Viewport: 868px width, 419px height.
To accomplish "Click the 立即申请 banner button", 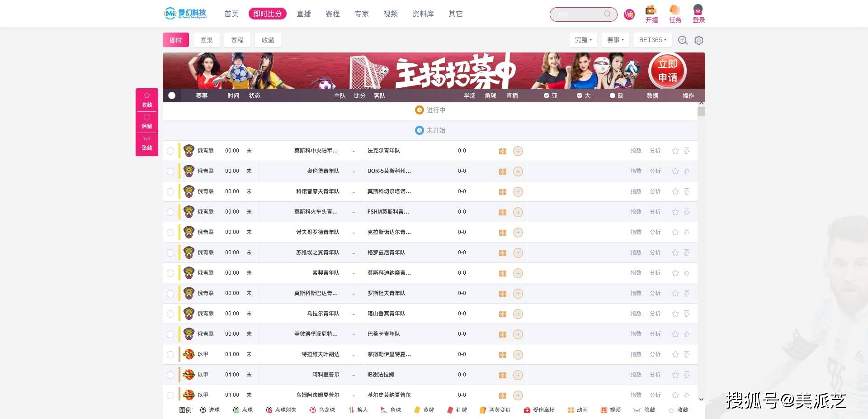I will (667, 71).
